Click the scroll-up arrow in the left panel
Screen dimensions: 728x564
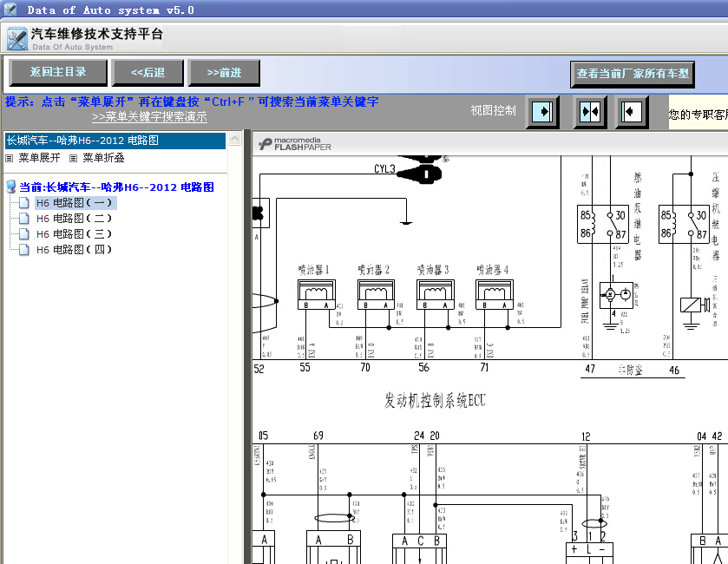tap(235, 138)
